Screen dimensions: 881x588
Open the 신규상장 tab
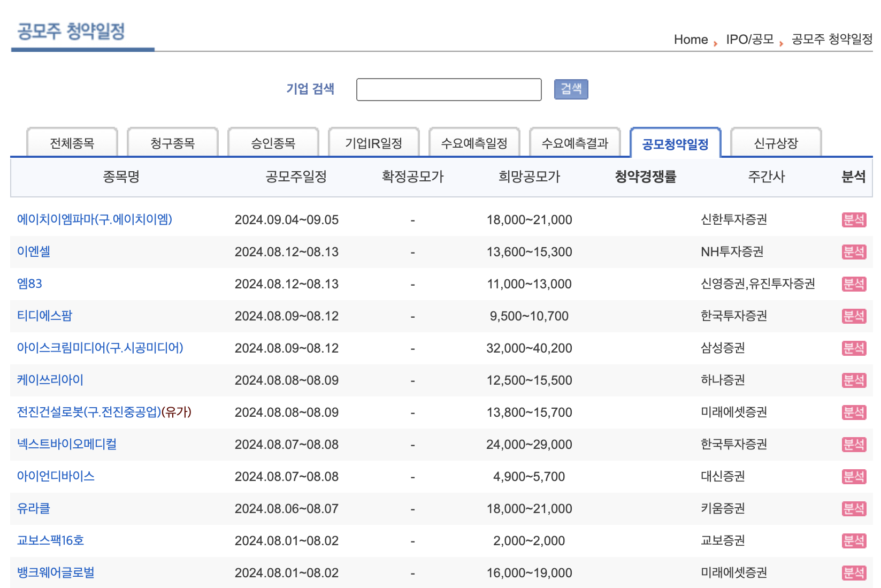(x=776, y=143)
